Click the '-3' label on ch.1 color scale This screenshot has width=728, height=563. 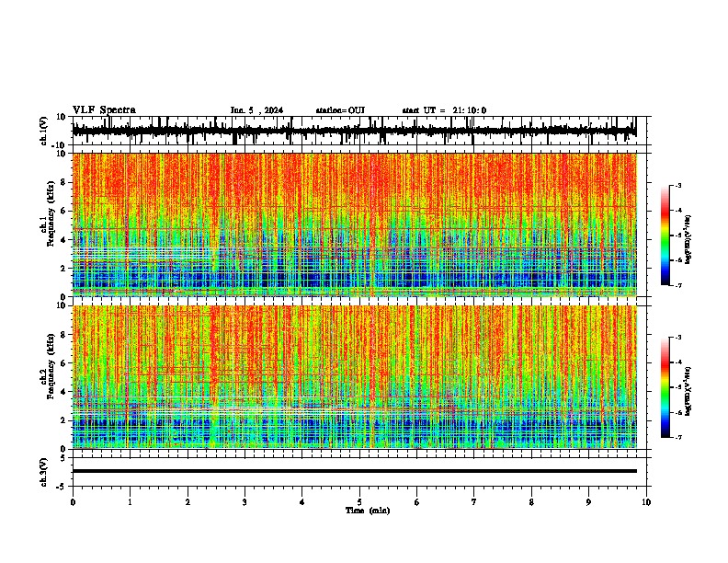[x=677, y=185]
